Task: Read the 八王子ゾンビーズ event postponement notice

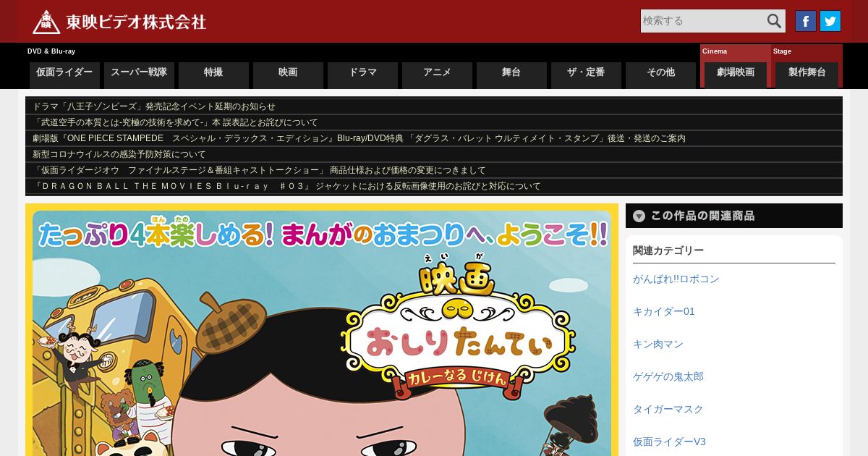Action: click(x=154, y=106)
